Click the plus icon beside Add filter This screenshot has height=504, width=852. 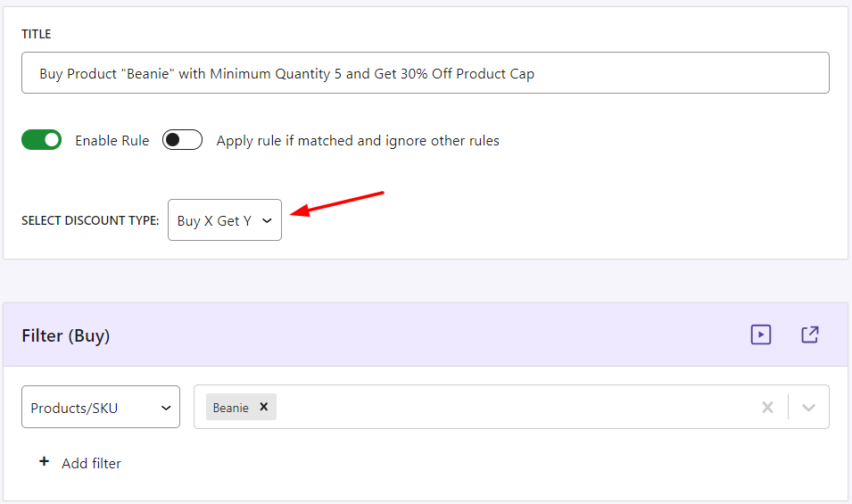(44, 462)
